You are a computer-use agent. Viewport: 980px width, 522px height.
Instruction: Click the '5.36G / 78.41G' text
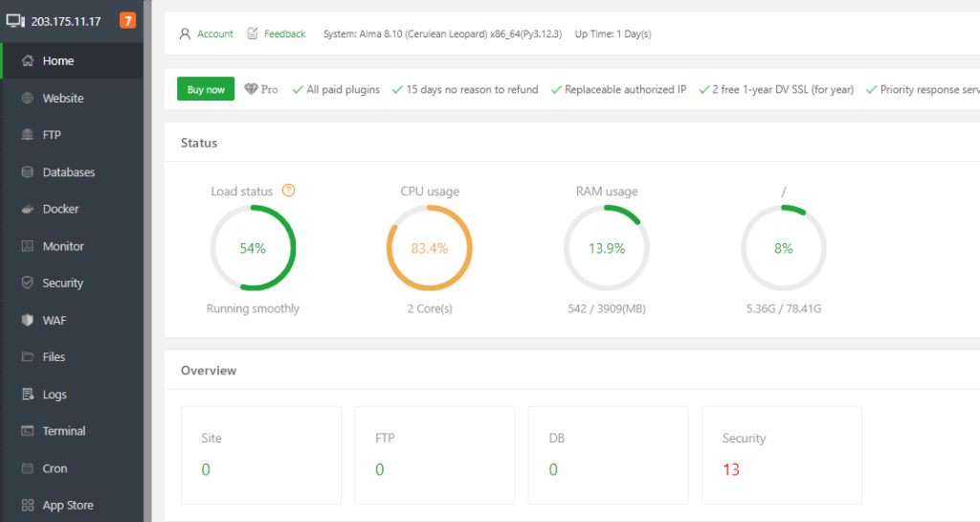coord(784,308)
